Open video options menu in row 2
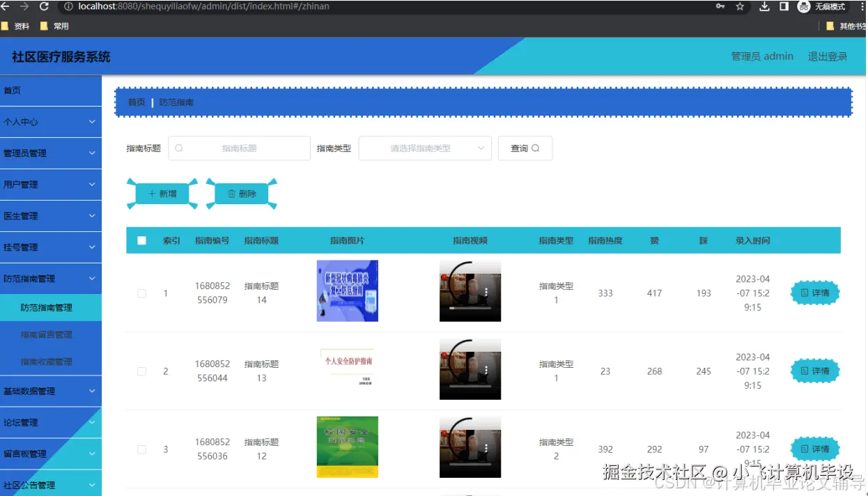This screenshot has height=496, width=868. (x=486, y=370)
